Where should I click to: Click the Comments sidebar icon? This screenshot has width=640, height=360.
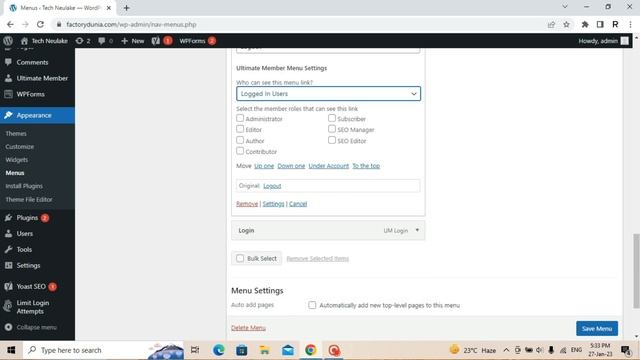coord(8,62)
